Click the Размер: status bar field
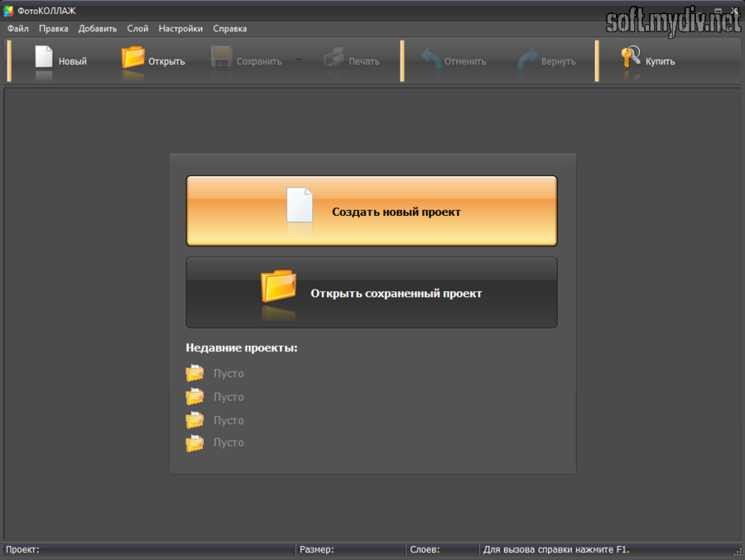Image resolution: width=745 pixels, height=560 pixels. (x=351, y=549)
